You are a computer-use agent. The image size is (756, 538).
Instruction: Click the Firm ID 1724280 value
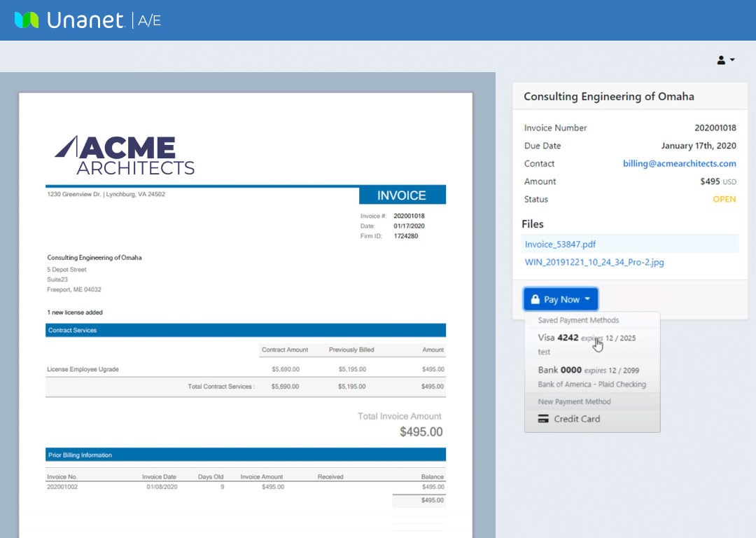(405, 236)
